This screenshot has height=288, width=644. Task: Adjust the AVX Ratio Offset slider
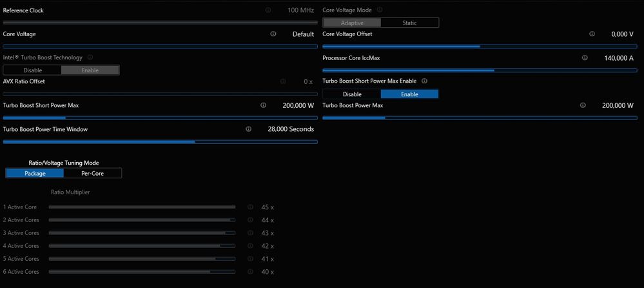[x=160, y=94]
